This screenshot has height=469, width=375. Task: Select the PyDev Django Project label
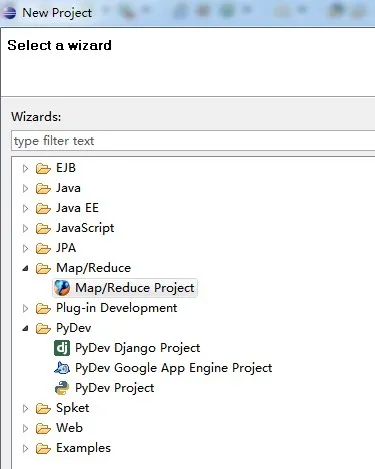[137, 348]
